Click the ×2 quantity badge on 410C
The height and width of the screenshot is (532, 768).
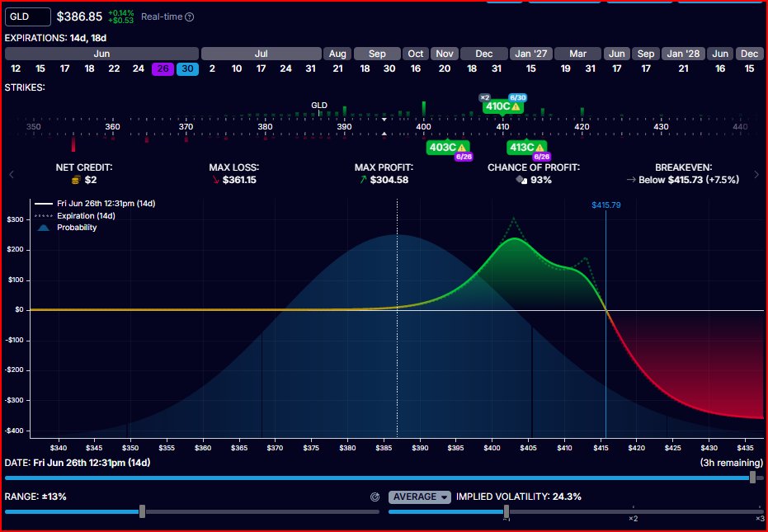click(x=484, y=97)
